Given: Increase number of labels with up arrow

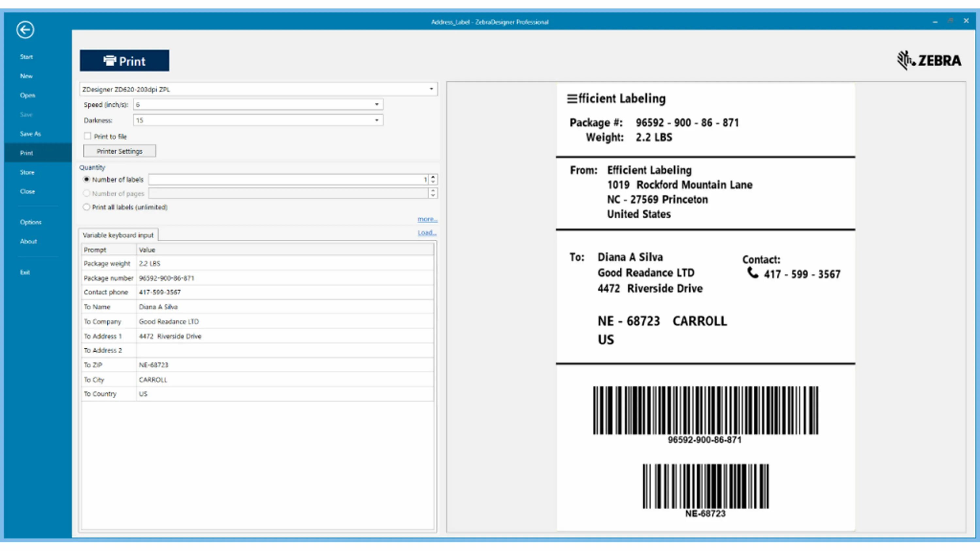Looking at the screenshot, I should (433, 177).
